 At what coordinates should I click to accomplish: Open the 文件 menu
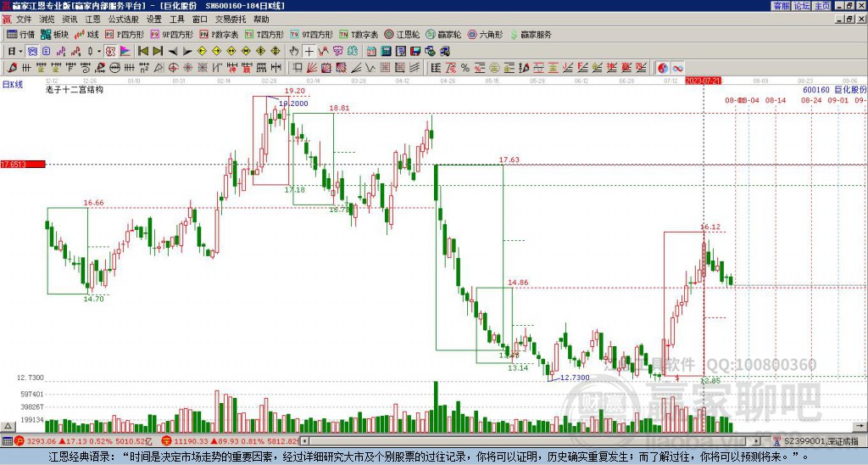tap(24, 20)
